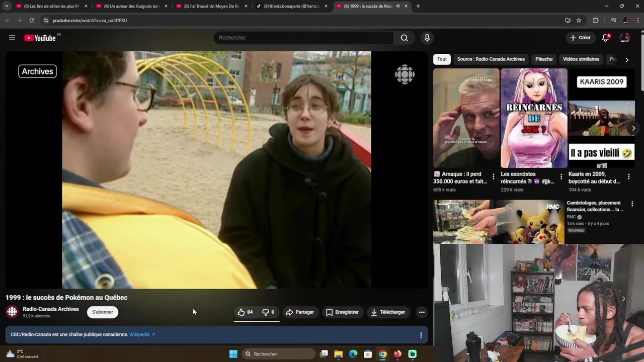644x362 pixels.
Task: Focus the Rechercher search field on YouTube
Action: 304,38
